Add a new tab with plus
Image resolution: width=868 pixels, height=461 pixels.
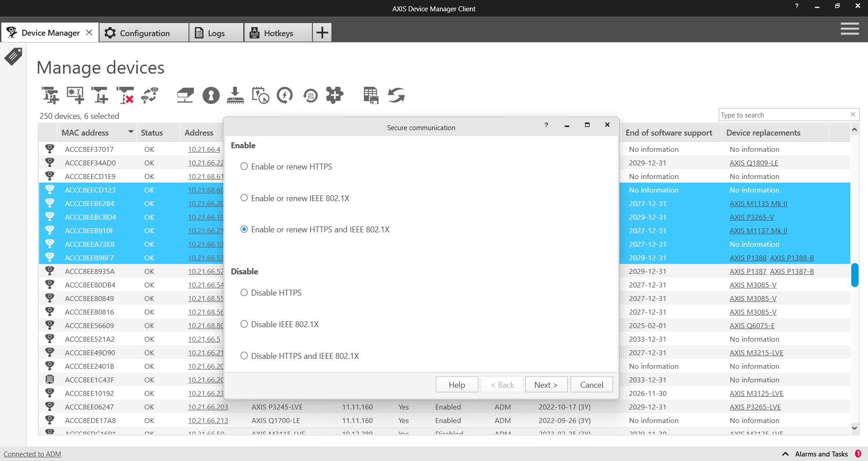[x=322, y=33]
